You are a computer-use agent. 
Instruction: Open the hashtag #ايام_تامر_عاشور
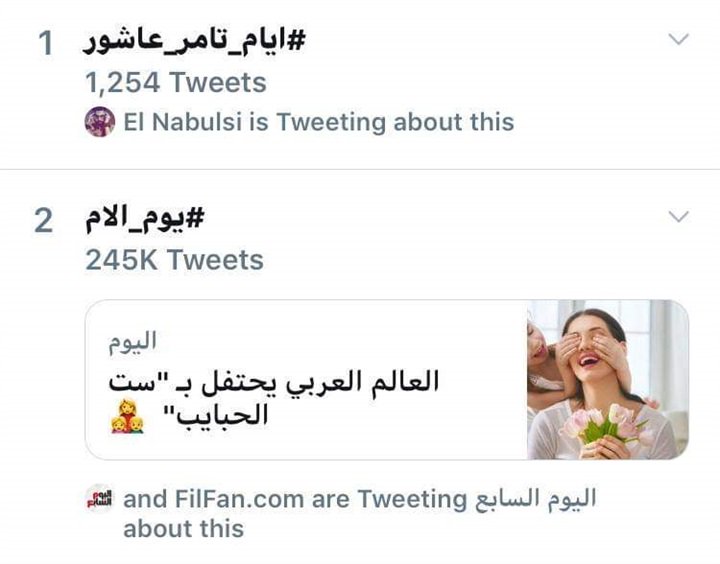point(194,42)
